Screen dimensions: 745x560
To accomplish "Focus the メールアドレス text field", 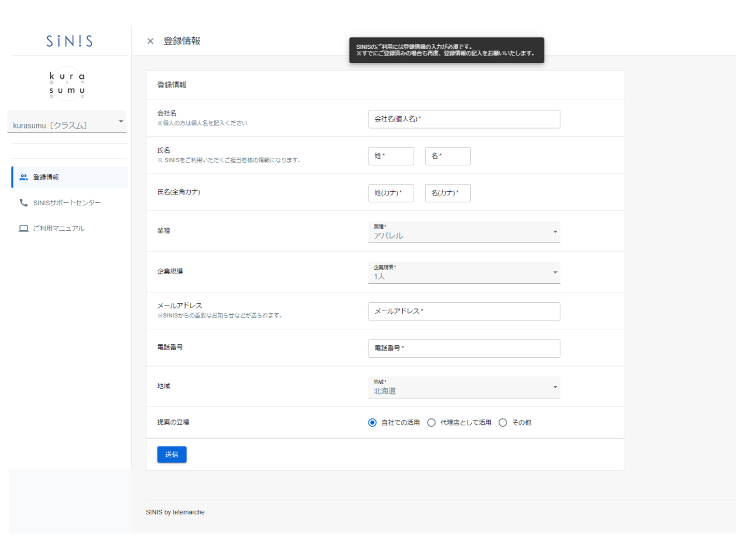I will pyautogui.click(x=463, y=312).
